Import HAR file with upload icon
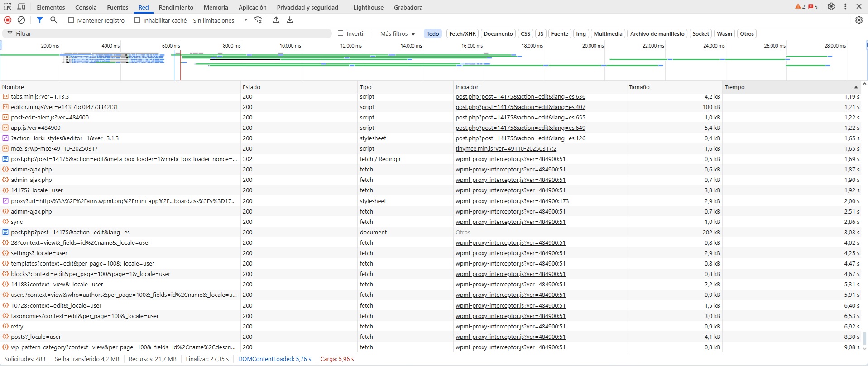This screenshot has width=868, height=366. coord(276,20)
